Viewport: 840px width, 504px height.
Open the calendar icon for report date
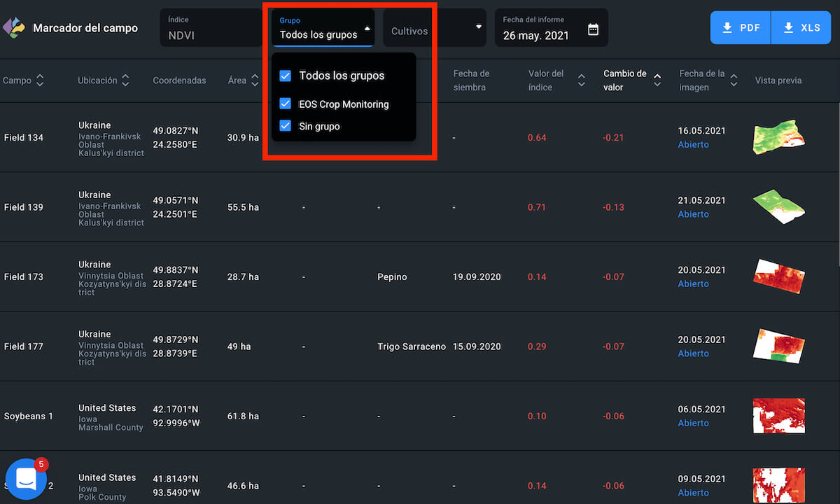[x=593, y=29]
